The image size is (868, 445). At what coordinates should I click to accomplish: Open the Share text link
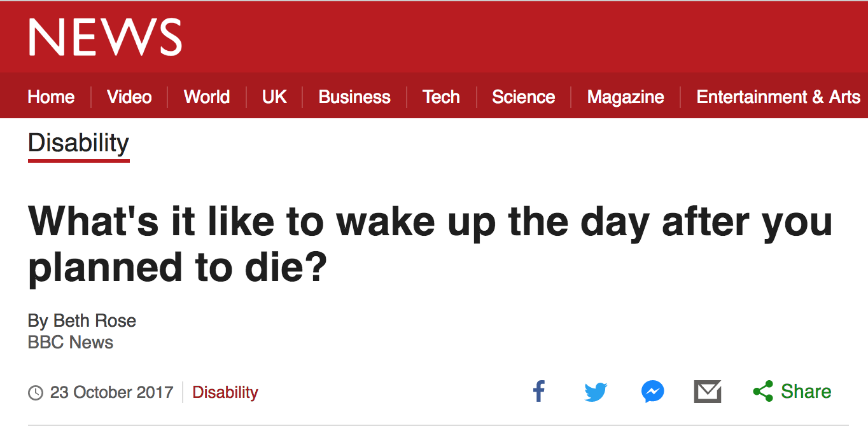tap(806, 391)
